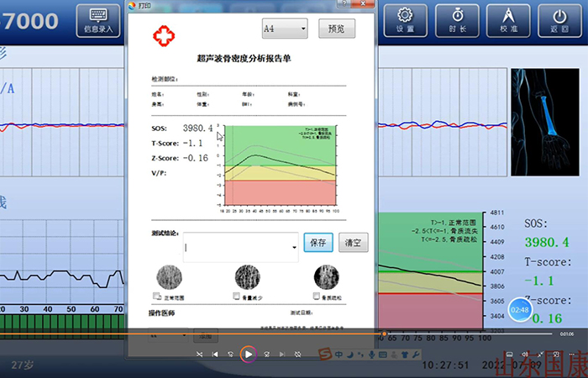Click the Sogou S logo on IME bar
The width and height of the screenshot is (588, 378).
coord(326,354)
